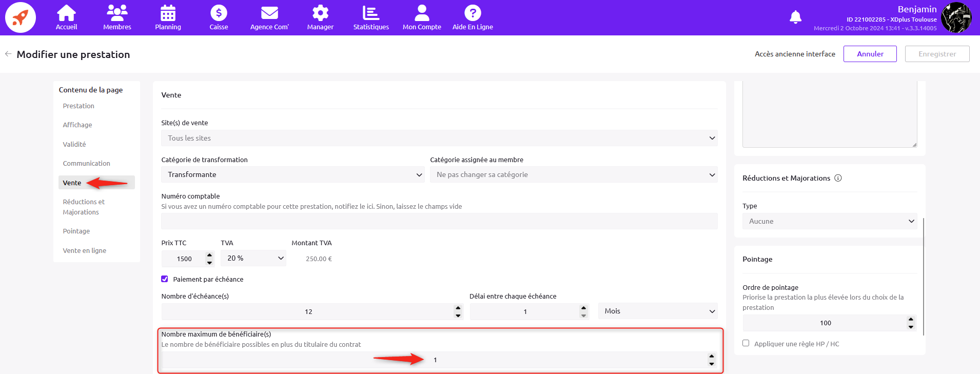Open the Caisse dollar icon
The image size is (980, 374).
[219, 13]
